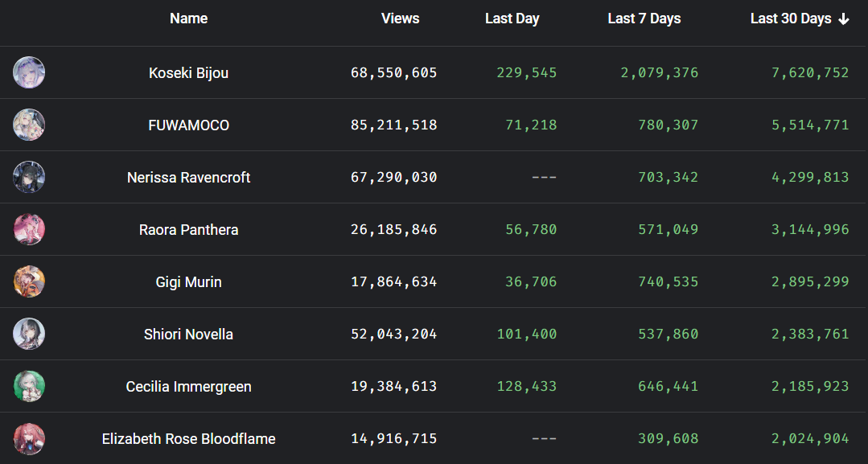Click Koseki Bijou's avatar icon

[29, 72]
